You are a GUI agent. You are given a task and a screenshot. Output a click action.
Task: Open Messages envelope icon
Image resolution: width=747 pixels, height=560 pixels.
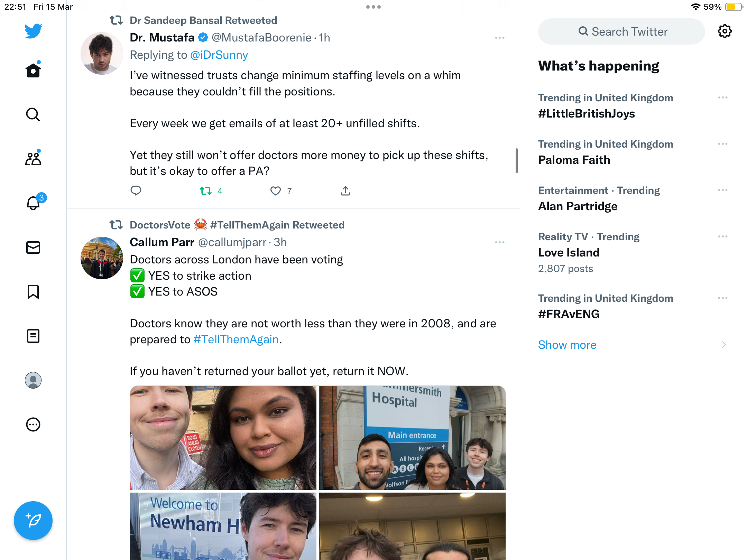33,248
